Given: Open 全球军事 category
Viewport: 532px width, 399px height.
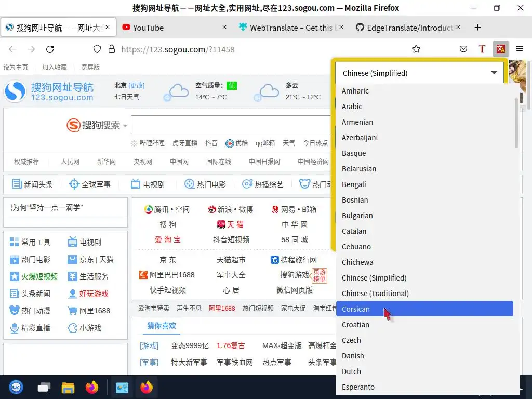Looking at the screenshot, I should coord(89,184).
